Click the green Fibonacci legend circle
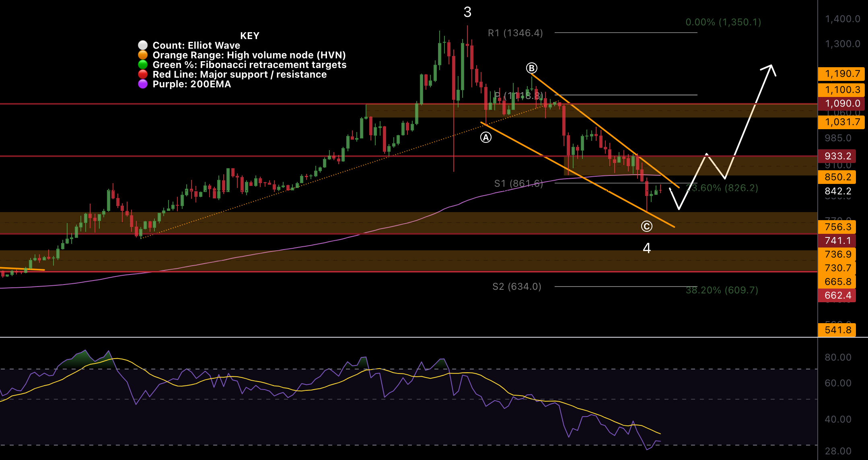Viewport: 868px width, 460px height. click(x=143, y=64)
